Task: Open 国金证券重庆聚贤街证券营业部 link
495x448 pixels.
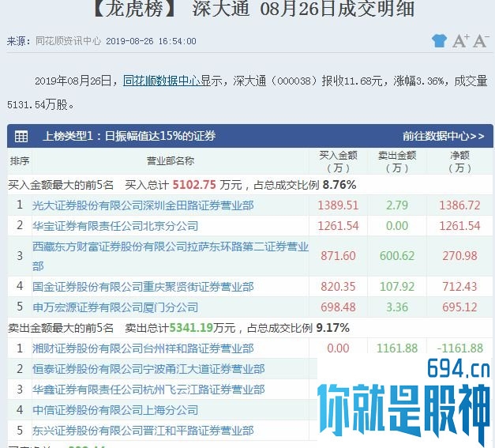Action: click(x=143, y=287)
